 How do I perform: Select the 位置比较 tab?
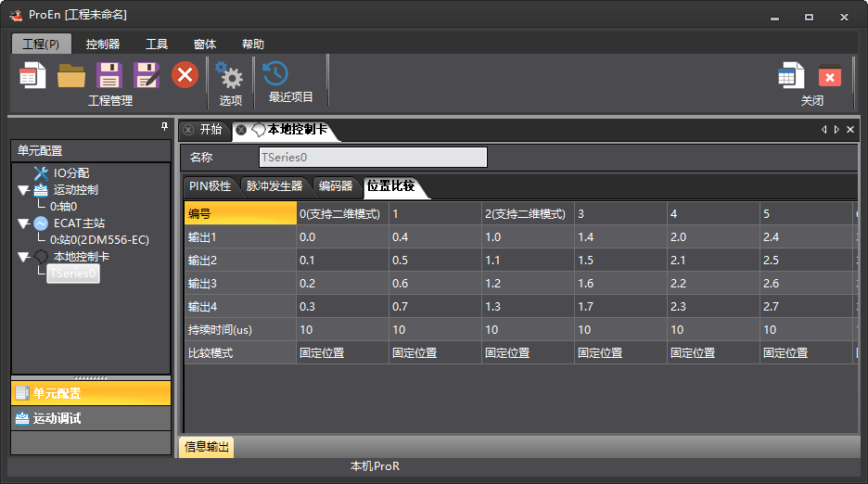391,186
